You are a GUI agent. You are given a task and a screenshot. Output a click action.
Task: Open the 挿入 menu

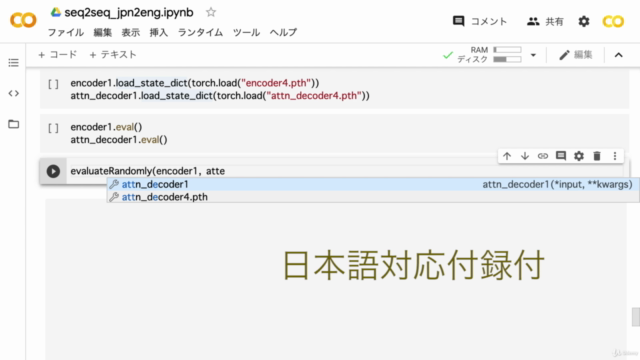pos(158,32)
